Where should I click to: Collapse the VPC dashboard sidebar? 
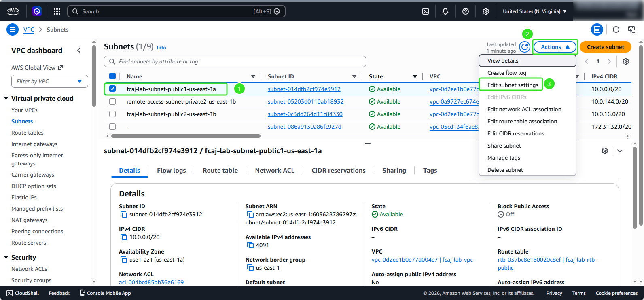[x=79, y=50]
